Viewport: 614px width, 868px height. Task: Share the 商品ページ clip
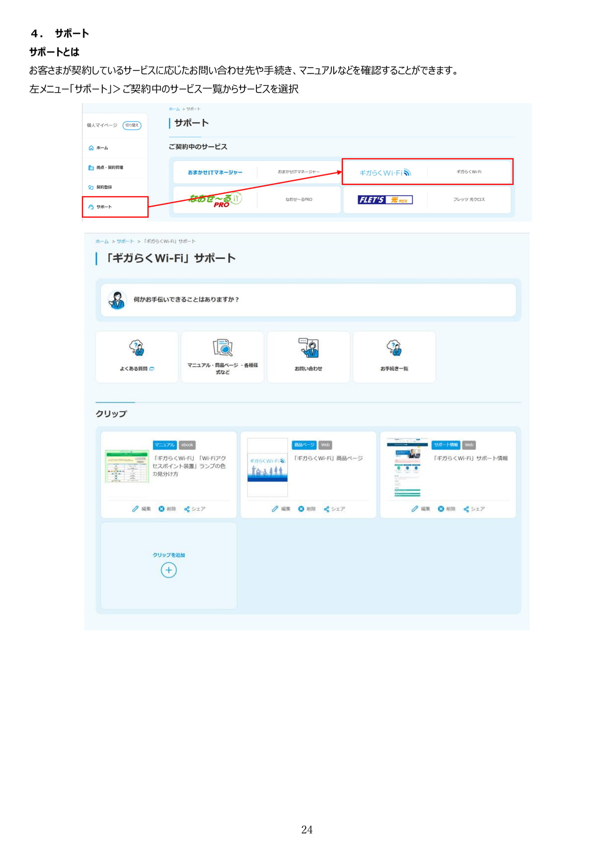tap(335, 509)
